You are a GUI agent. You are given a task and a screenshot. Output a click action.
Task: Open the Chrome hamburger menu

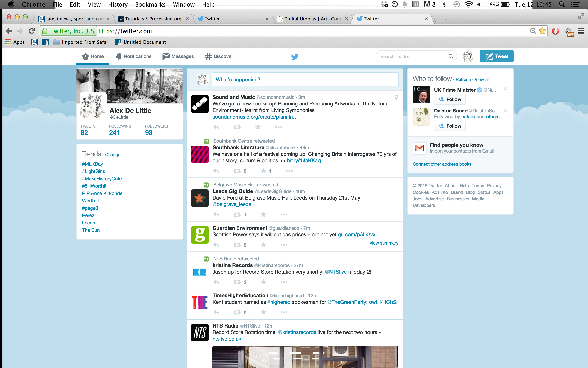[x=581, y=31]
